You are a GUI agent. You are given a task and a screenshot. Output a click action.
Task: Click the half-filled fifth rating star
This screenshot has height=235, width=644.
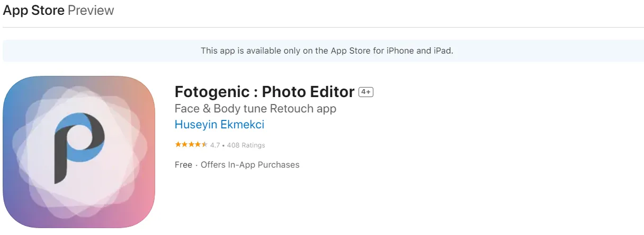(205, 145)
